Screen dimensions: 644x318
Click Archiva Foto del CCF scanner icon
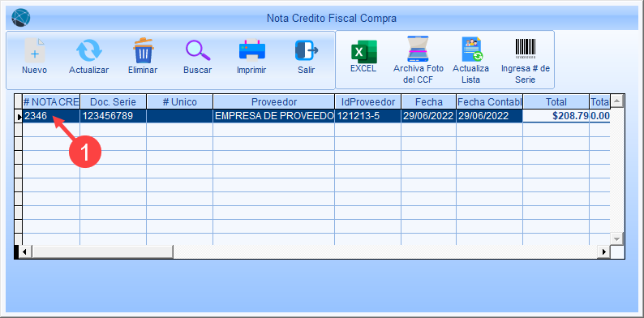(x=418, y=49)
